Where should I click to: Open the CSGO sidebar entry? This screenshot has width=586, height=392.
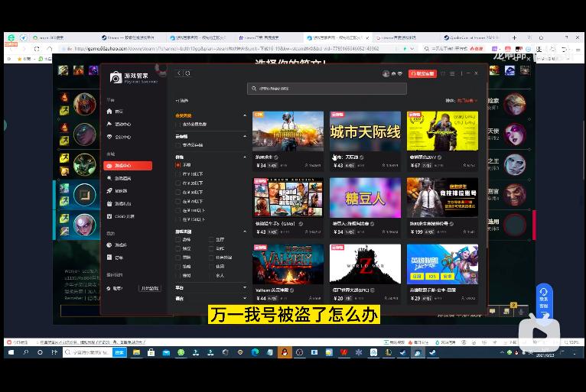[120, 216]
